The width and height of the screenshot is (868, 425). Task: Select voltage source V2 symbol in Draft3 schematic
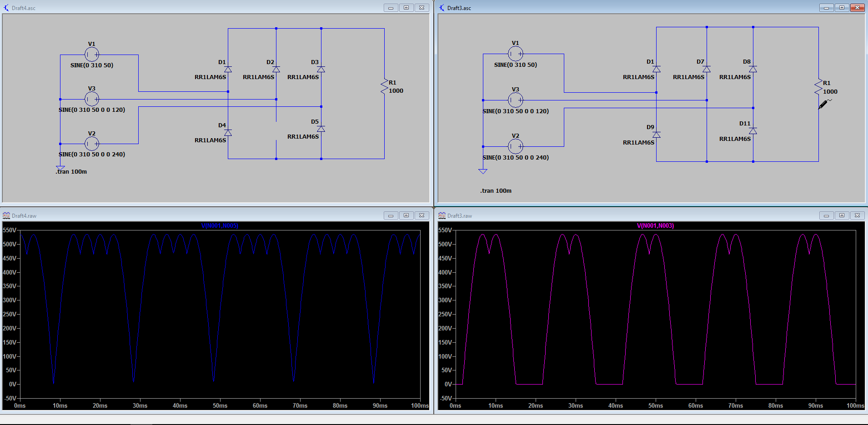[515, 146]
